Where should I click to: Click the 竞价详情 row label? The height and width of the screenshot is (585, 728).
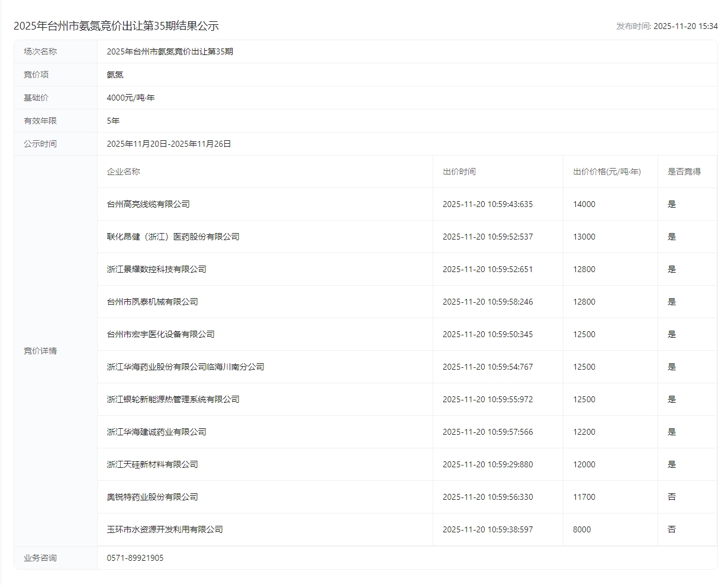[40, 351]
